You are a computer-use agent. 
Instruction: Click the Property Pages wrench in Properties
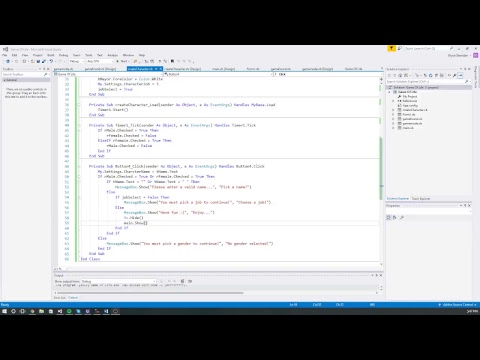[402, 218]
